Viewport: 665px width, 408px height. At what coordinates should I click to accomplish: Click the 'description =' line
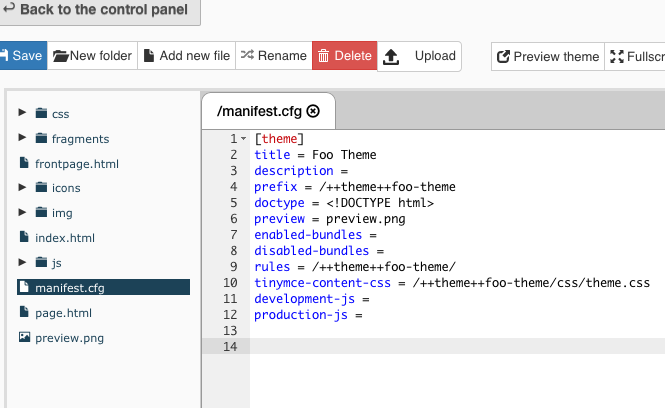click(x=301, y=171)
